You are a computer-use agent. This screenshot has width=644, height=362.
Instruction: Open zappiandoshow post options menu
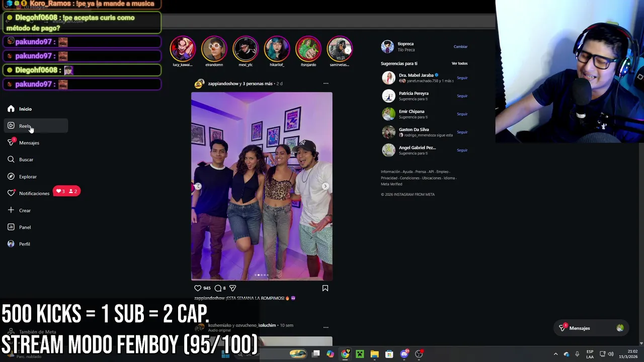326,83
